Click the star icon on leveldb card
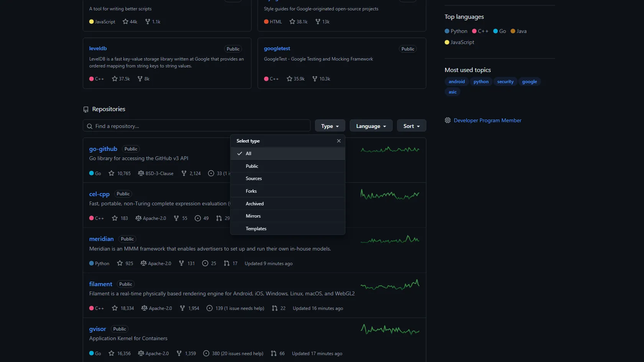Screen dimensions: 644x362 tap(115, 79)
